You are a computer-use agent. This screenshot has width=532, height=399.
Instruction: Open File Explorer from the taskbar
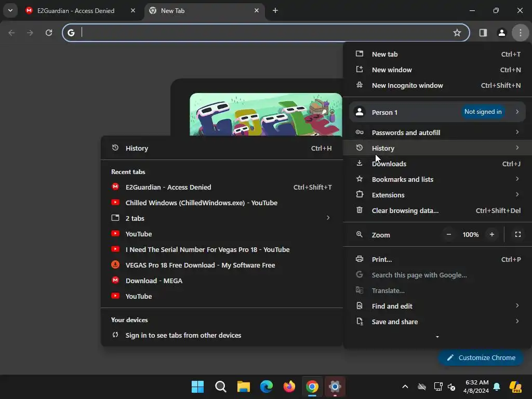[x=243, y=387]
